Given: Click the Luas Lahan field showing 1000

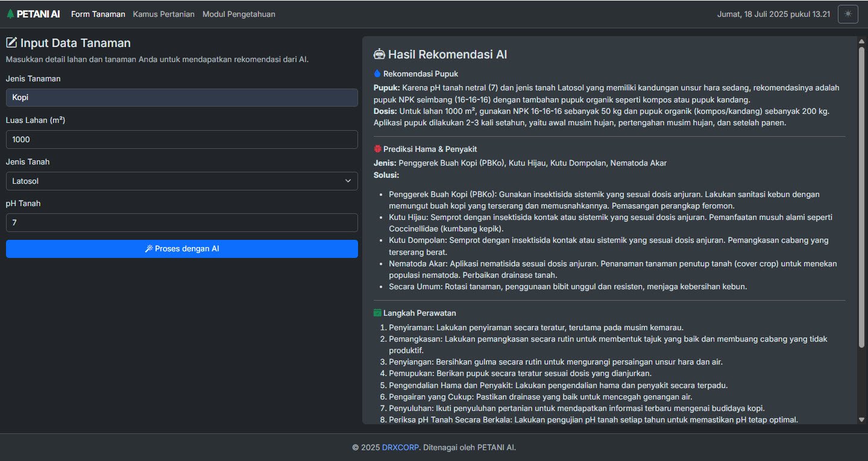Looking at the screenshot, I should [x=182, y=139].
